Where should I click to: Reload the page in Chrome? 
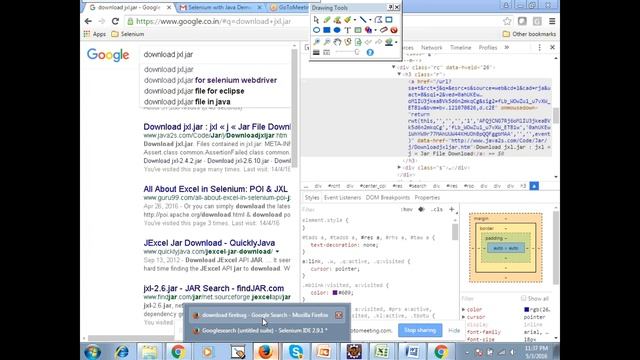(x=116, y=21)
